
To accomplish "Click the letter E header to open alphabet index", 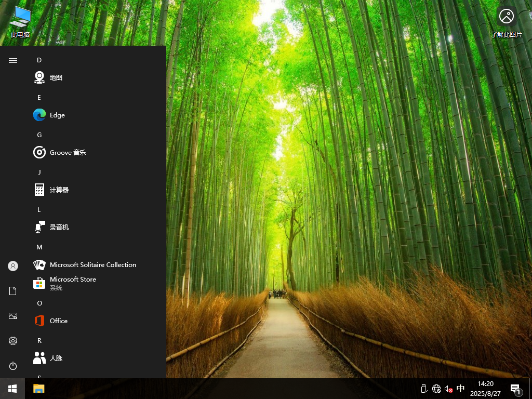I will click(39, 97).
